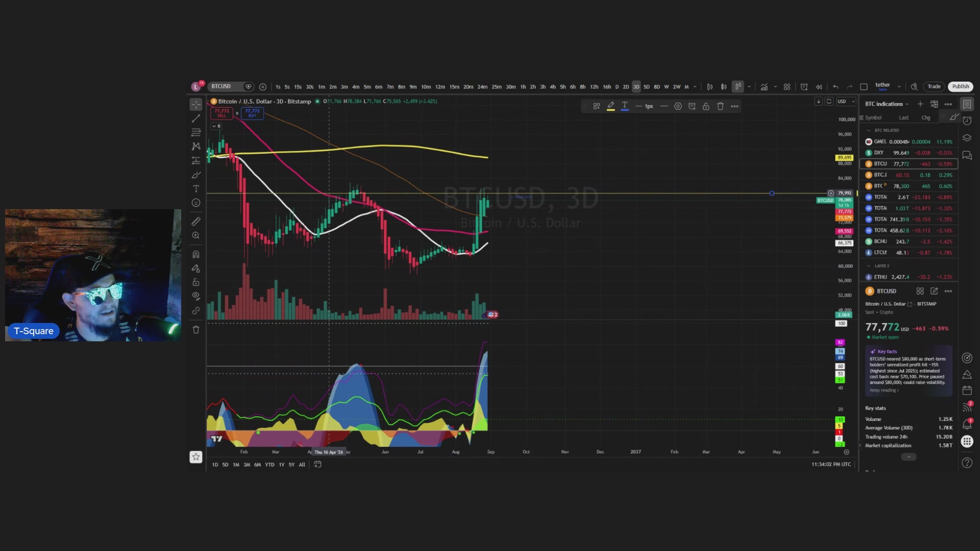Create an alert from the top toolbar

coord(804,87)
